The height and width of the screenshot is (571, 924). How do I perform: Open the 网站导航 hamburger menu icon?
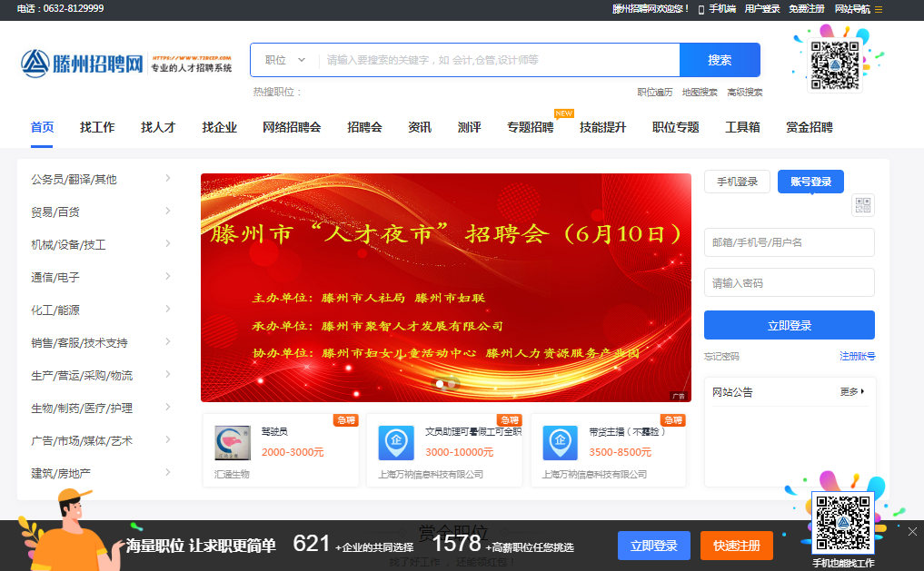coord(879,9)
